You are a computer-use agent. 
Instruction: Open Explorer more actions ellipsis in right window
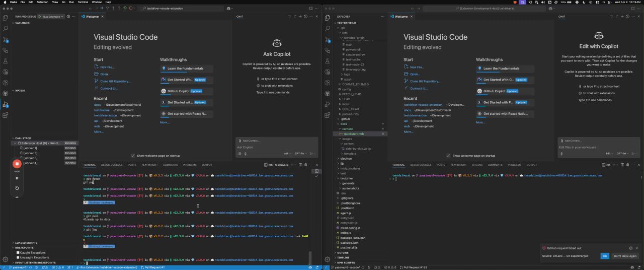383,17
